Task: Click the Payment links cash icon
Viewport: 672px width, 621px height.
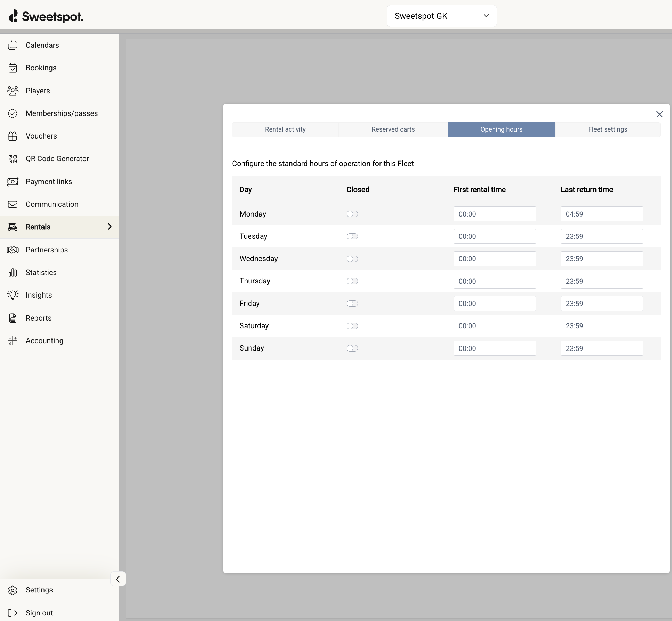Action: (13, 182)
